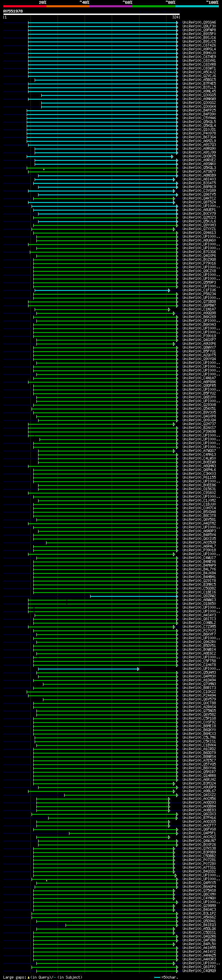Open hit UniRef100_P40978
The width and height of the screenshot is (222, 980).
[x=199, y=133]
